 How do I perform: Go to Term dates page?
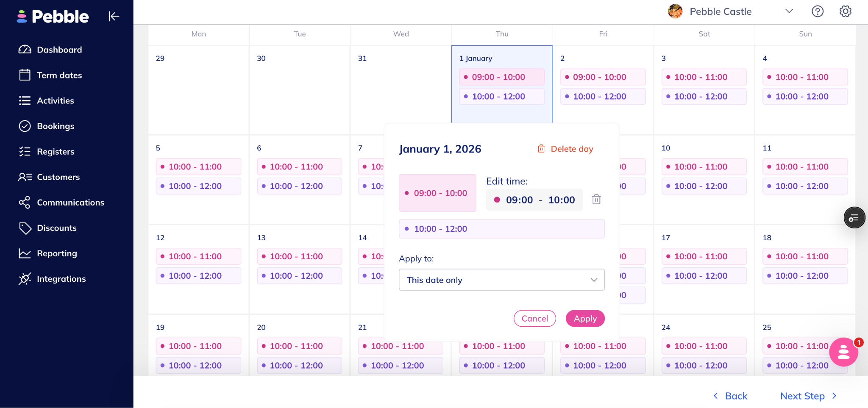59,75
